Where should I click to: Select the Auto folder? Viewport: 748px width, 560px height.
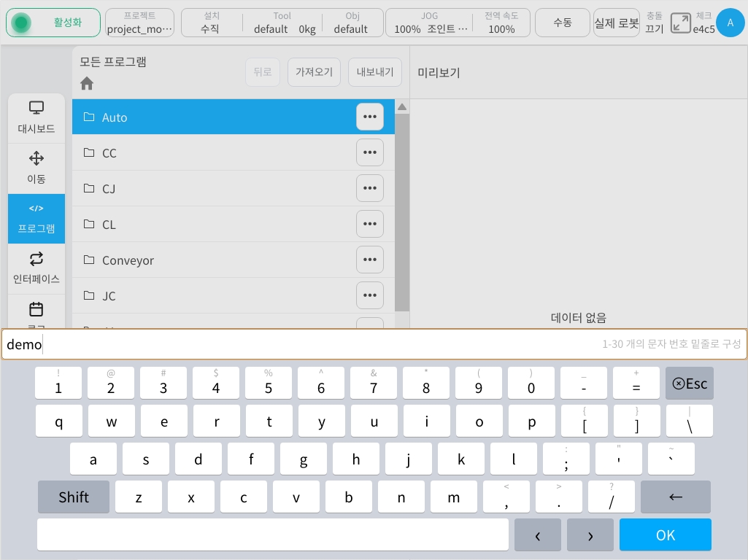pyautogui.click(x=234, y=117)
